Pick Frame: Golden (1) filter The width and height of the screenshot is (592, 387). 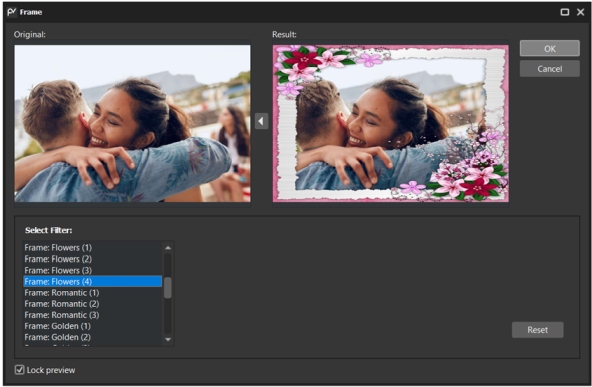point(92,326)
